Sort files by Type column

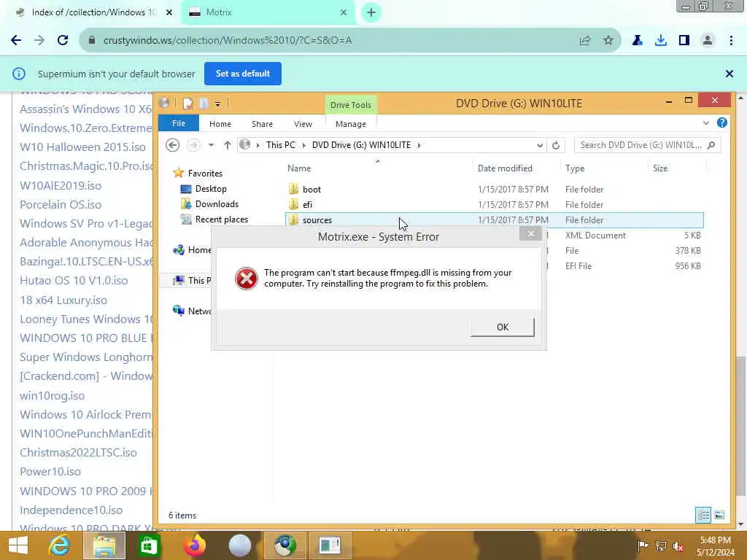point(575,168)
